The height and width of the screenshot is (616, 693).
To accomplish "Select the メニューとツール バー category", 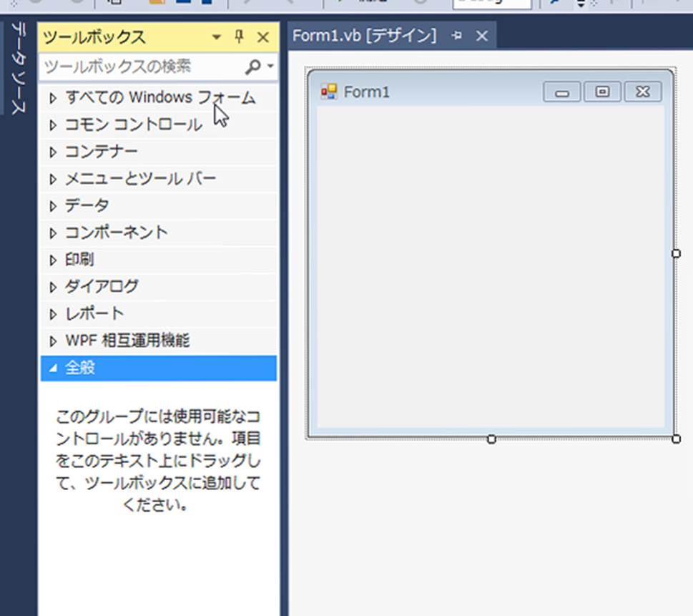I will pyautogui.click(x=140, y=179).
